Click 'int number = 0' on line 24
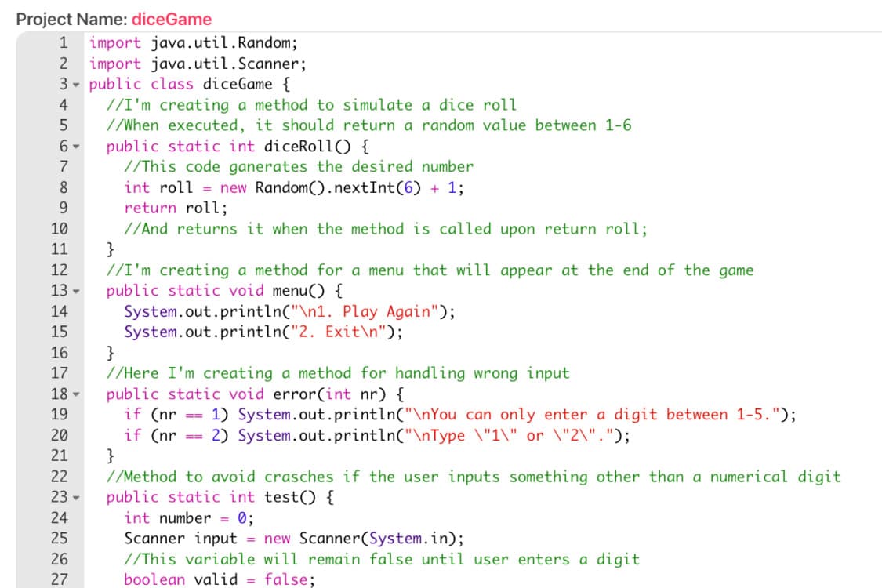The width and height of the screenshot is (882, 588). click(188, 518)
